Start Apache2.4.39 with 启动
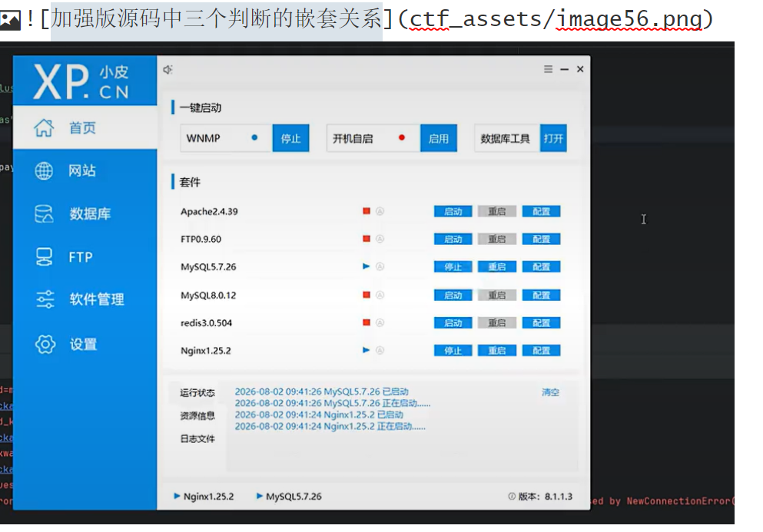This screenshot has width=763, height=532. pyautogui.click(x=453, y=212)
